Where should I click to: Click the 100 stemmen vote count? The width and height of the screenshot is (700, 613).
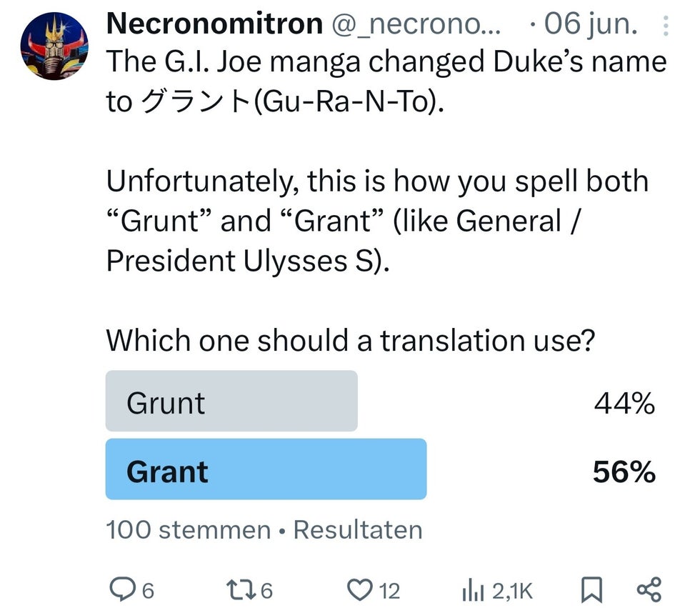189,530
